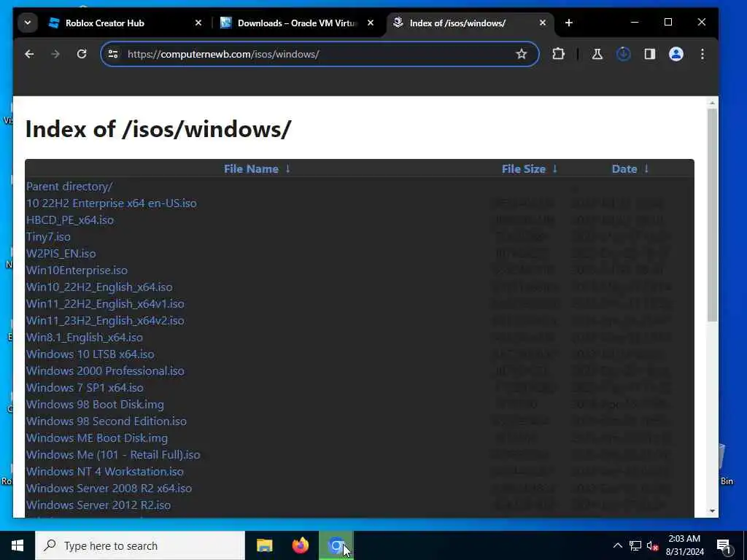Download 10 22H2 Enterprise x64 en-US.iso
Screen dimensions: 747x560
(112, 203)
